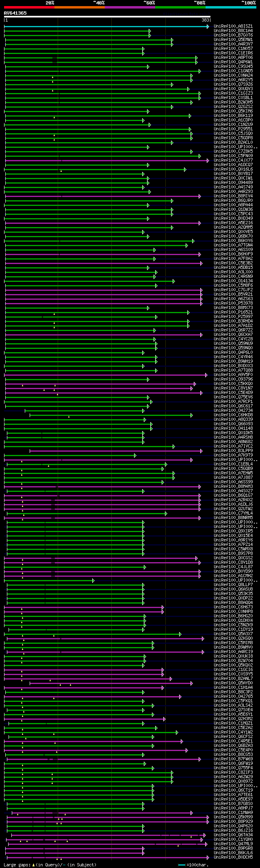
Task: Open hit UniRef100_B8C1A4
Action: [x=233, y=31]
